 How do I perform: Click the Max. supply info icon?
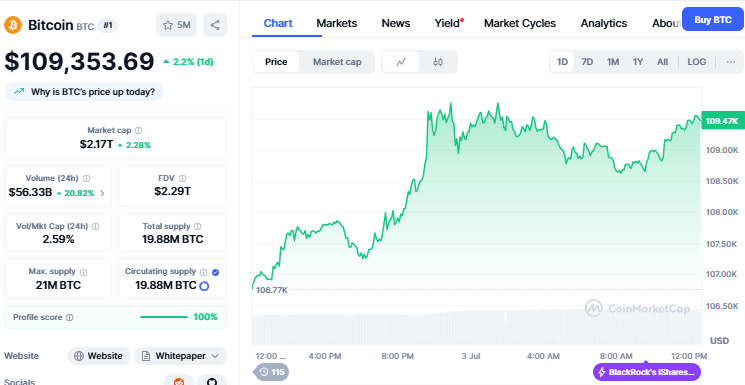(x=84, y=272)
